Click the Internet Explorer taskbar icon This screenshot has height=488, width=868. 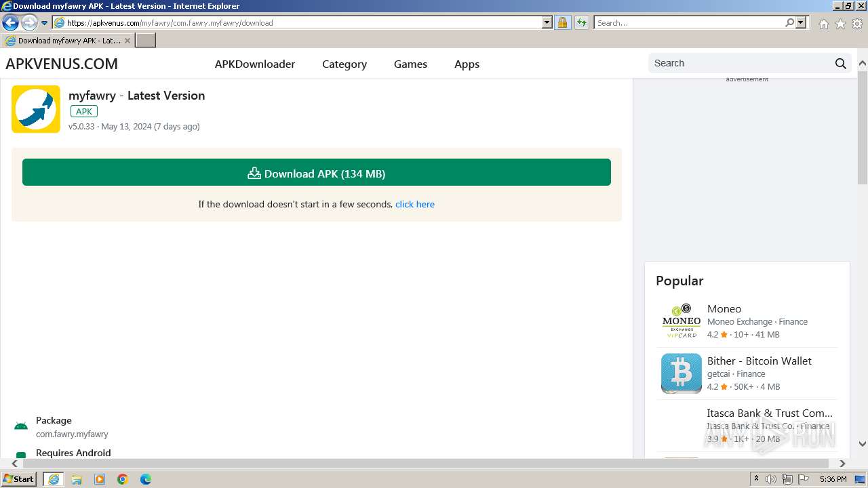[54, 479]
